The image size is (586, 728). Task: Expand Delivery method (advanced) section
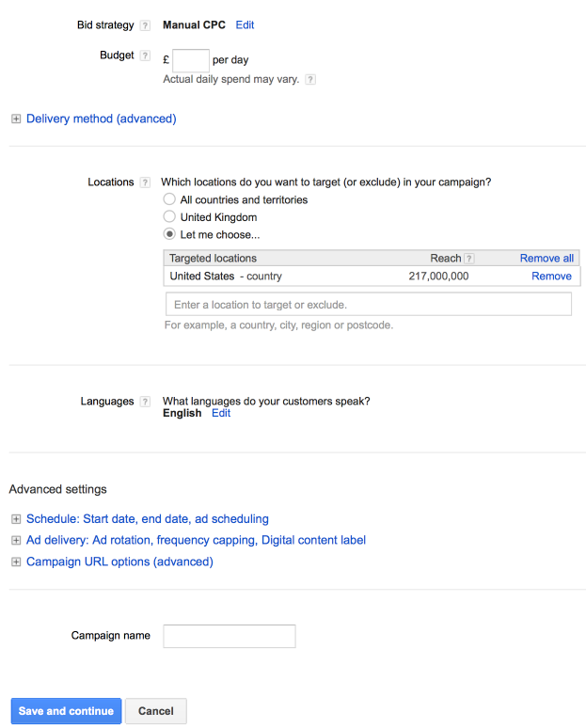point(16,119)
